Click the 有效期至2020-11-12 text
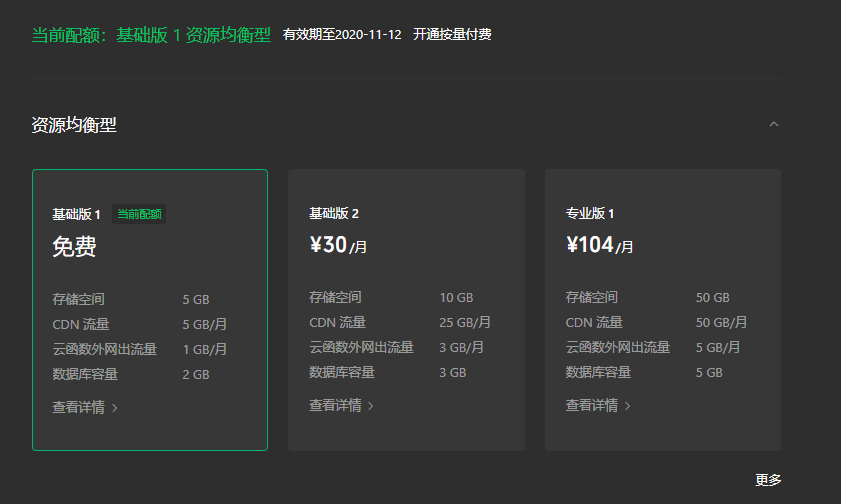The image size is (841, 504). tap(342, 35)
